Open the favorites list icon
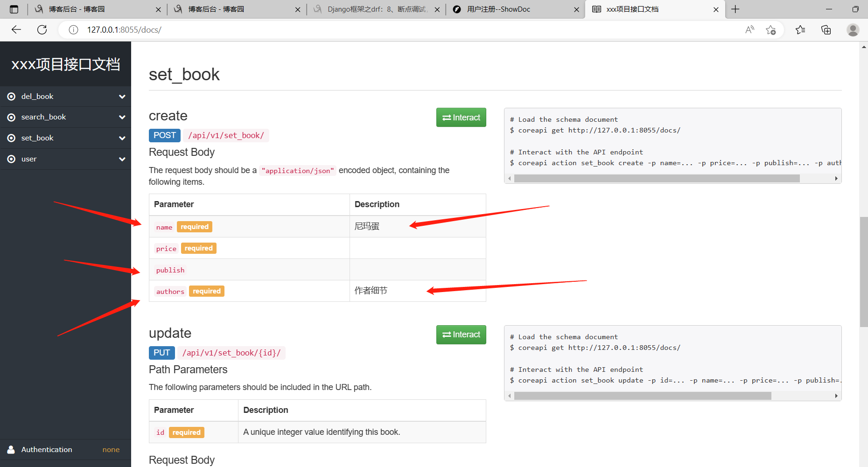Viewport: 868px width, 467px height. tap(800, 30)
